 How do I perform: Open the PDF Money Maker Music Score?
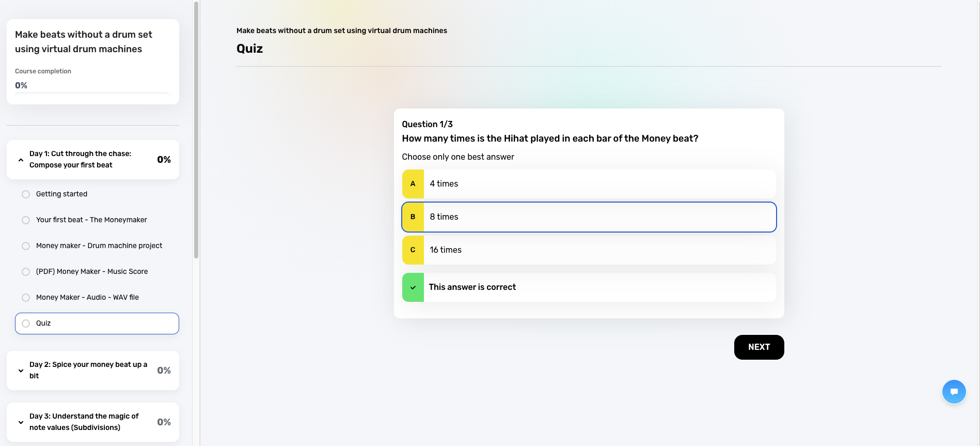click(x=92, y=272)
